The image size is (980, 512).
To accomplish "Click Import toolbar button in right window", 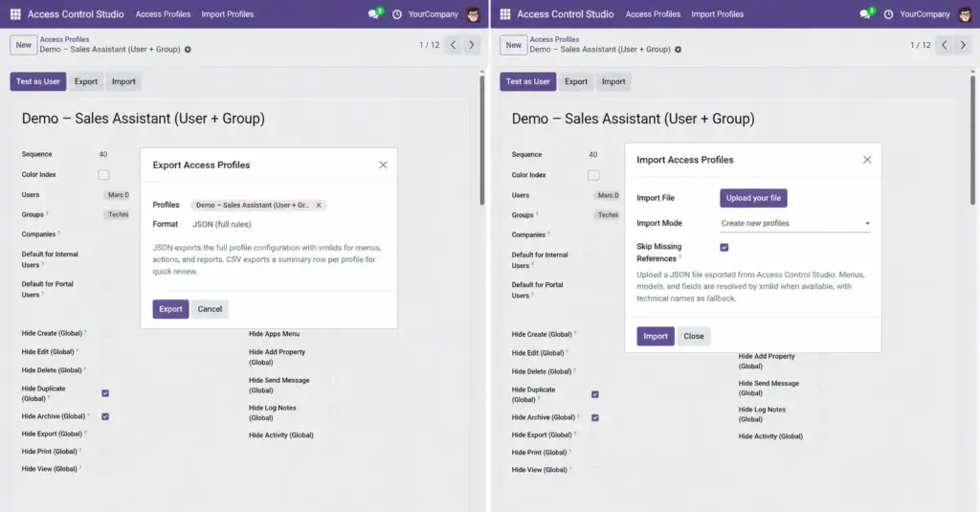I will [x=613, y=81].
